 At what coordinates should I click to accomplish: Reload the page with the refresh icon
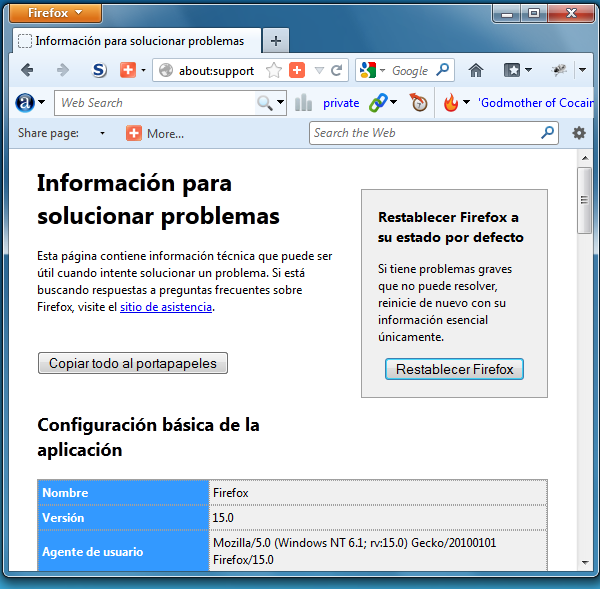(x=336, y=70)
